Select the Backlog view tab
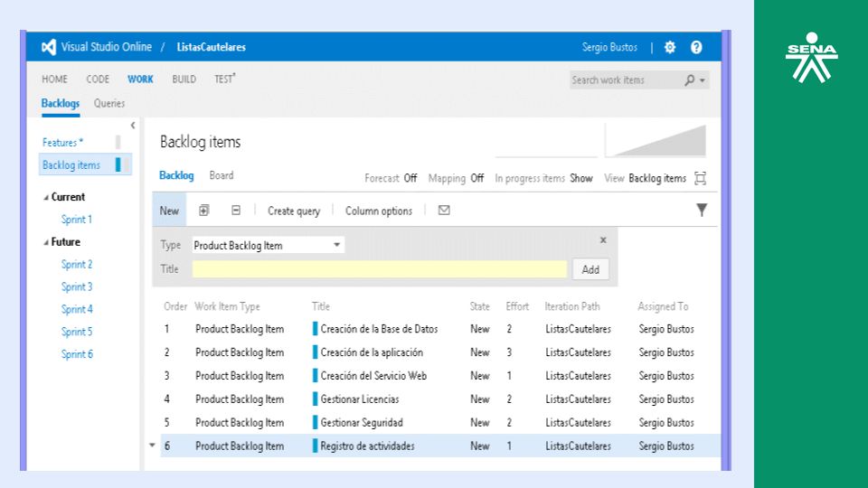This screenshot has width=868, height=488. click(176, 175)
